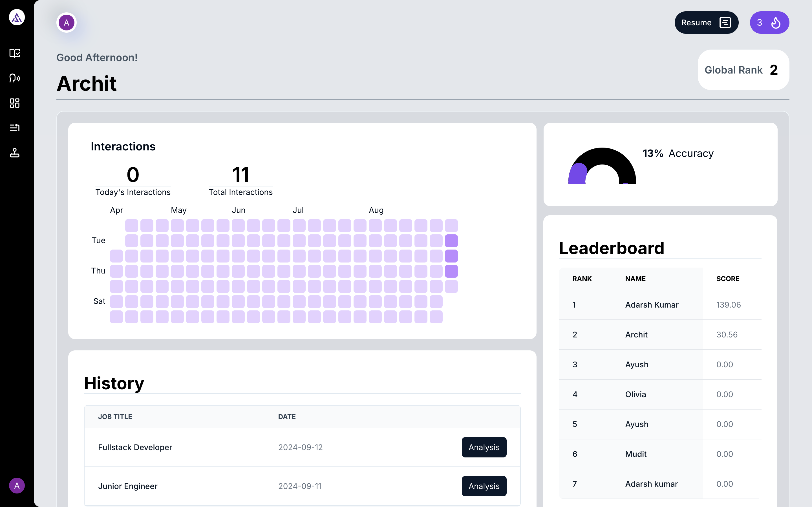The height and width of the screenshot is (507, 812).
Task: Open Analysis for Fullstack Developer
Action: coord(484,447)
